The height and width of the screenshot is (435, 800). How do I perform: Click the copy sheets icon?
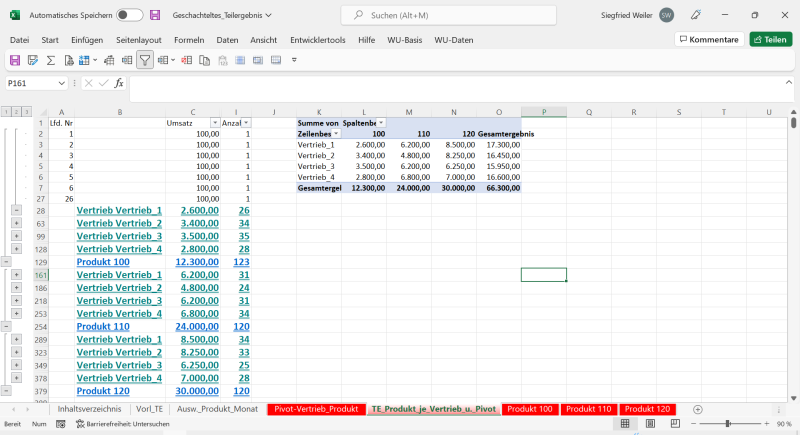[205, 60]
